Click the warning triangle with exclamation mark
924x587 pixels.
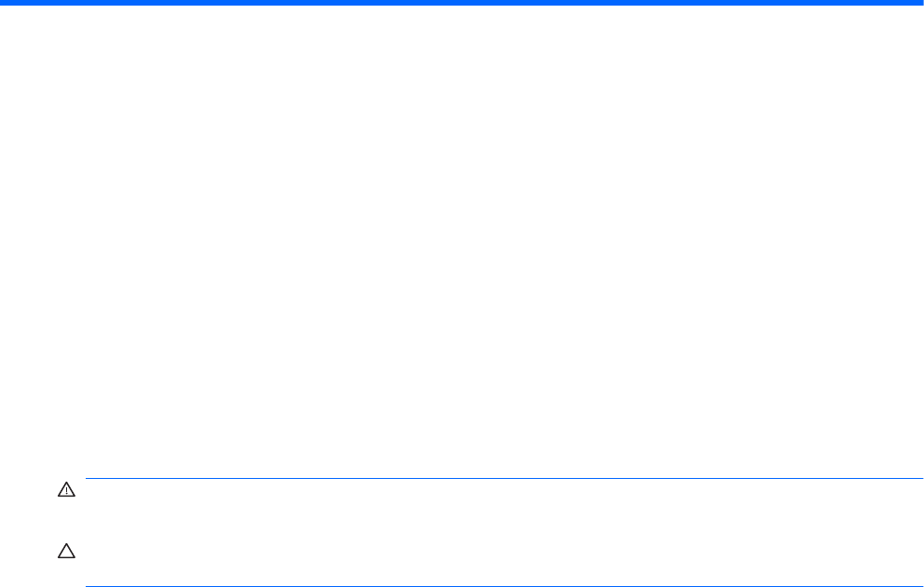click(66, 490)
